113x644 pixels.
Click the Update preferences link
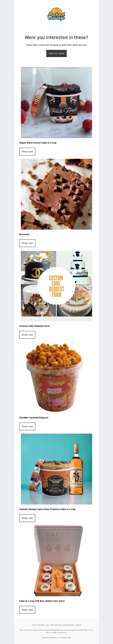[x=50, y=638]
